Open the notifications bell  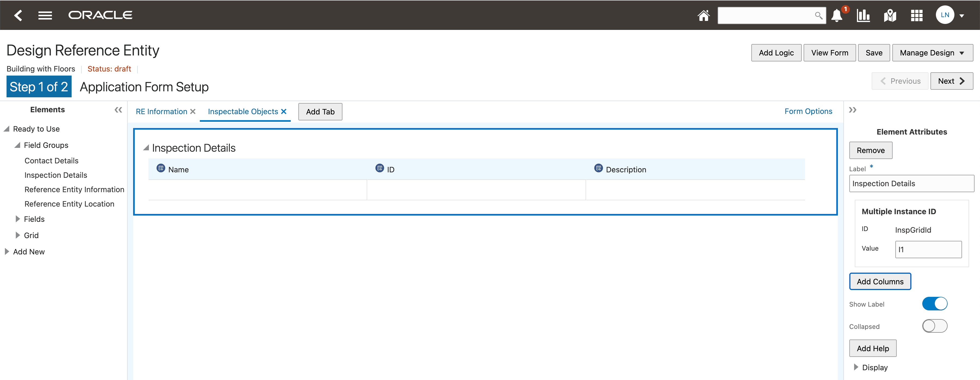point(837,15)
